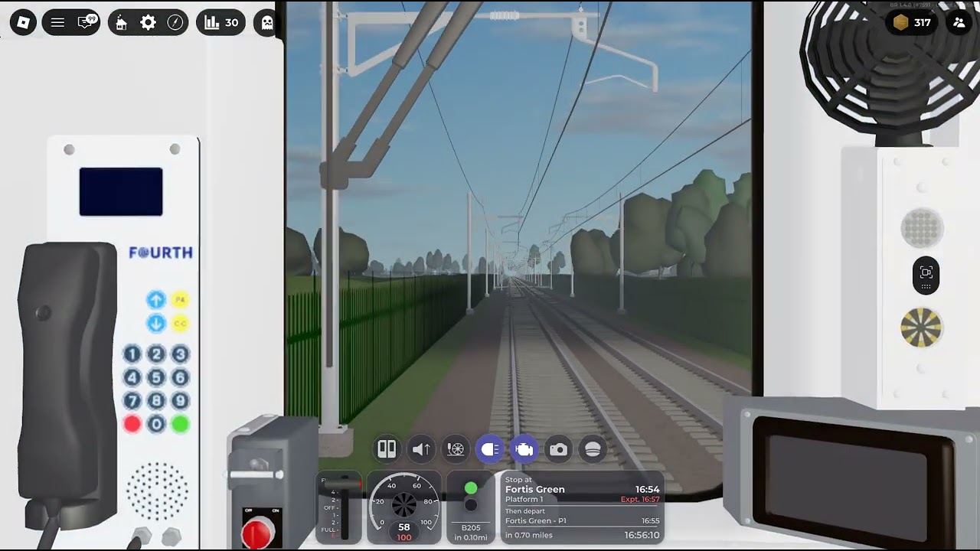Open the settings gear icon
Screen dimensions: 980x551
tap(149, 22)
